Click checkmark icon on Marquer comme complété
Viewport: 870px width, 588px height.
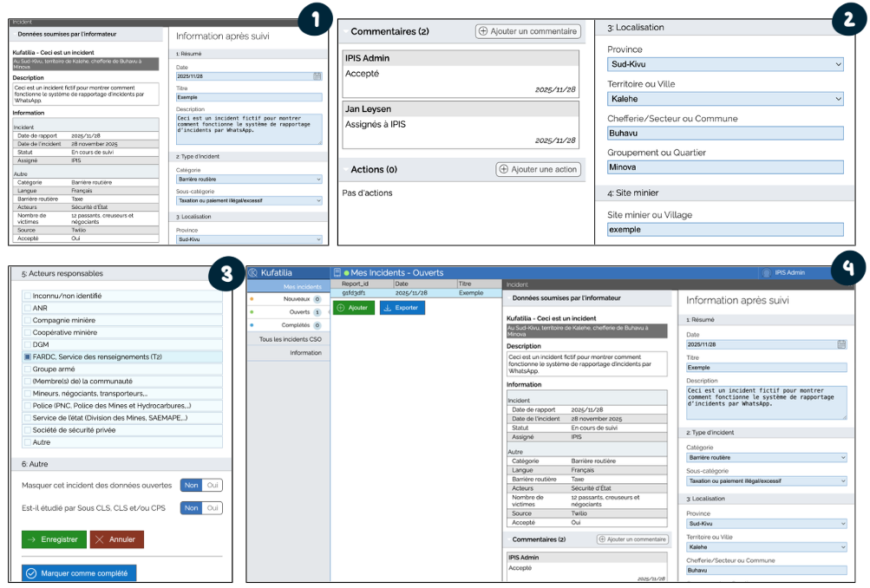point(31,573)
